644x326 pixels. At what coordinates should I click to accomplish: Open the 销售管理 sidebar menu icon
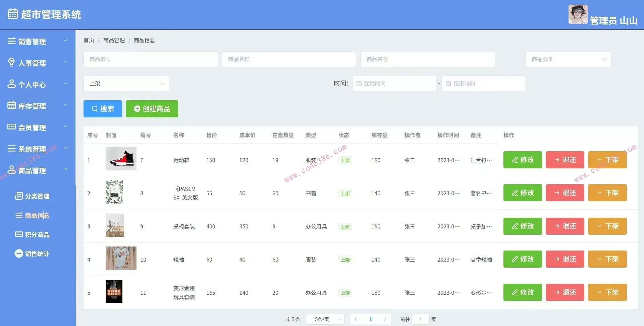tap(11, 41)
